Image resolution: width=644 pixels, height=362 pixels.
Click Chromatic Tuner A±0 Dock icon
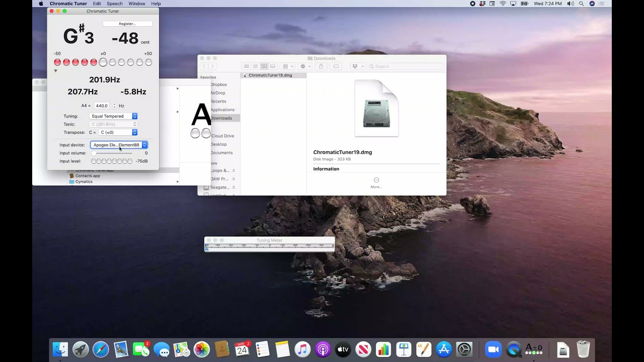pos(533,349)
